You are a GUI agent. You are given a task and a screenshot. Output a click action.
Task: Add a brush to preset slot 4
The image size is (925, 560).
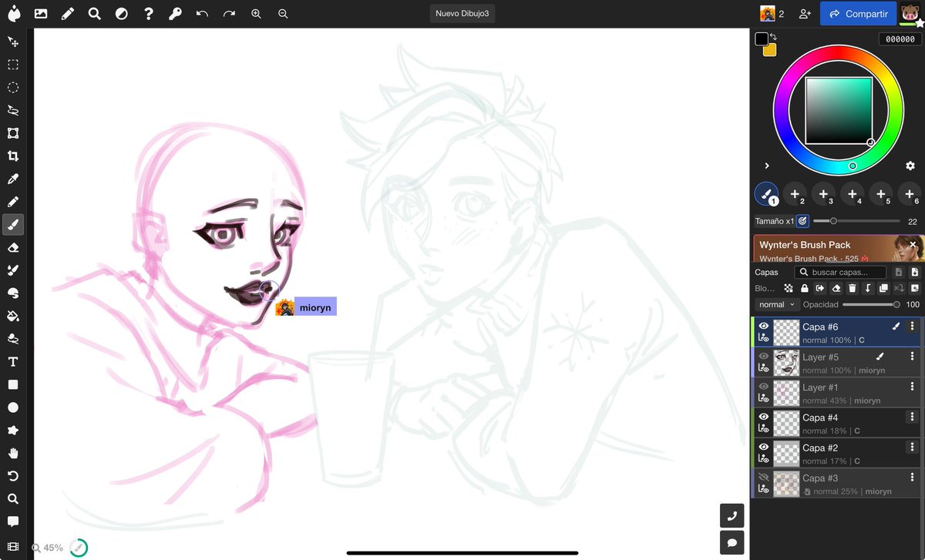point(852,194)
